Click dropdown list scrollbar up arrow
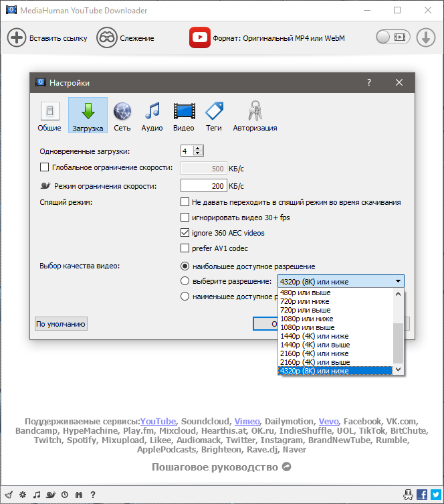 (398, 294)
